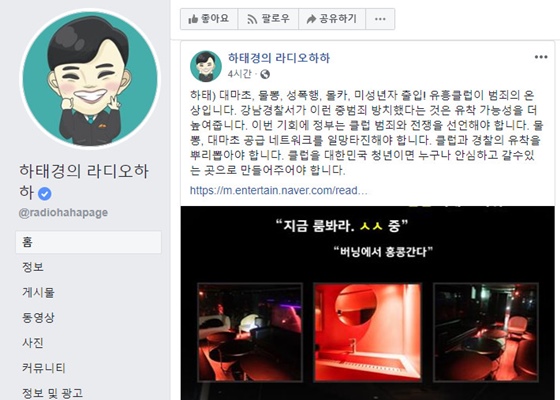Image resolution: width=560 pixels, height=400 pixels.
Task: Open the post options three-dot menu
Action: [x=541, y=57]
